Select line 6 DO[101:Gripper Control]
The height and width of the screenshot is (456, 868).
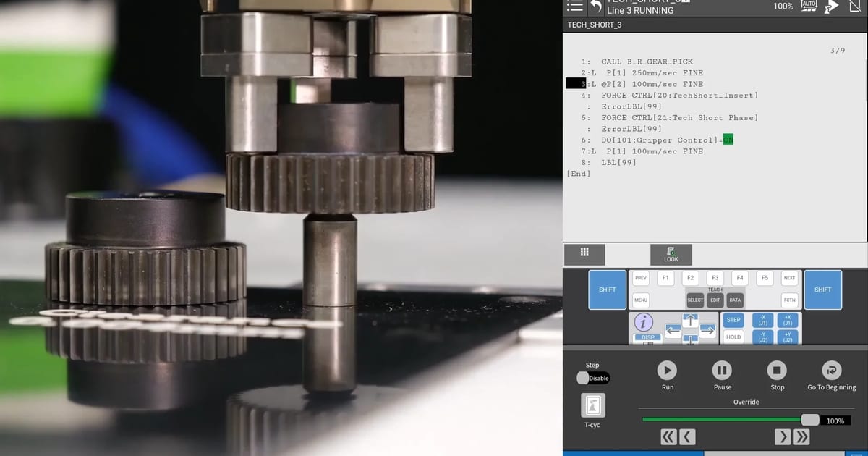657,140
